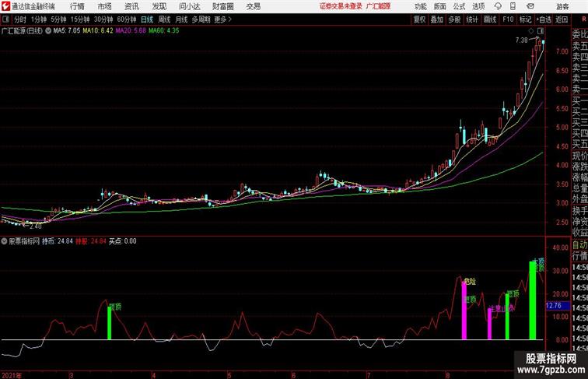Click the tallest green 大顶 bar

click(533, 300)
